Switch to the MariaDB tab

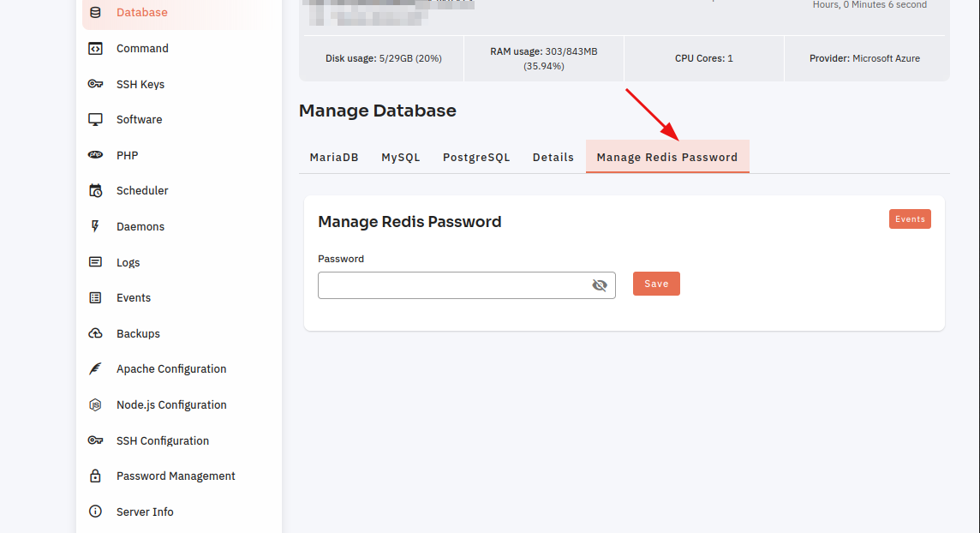tap(334, 158)
